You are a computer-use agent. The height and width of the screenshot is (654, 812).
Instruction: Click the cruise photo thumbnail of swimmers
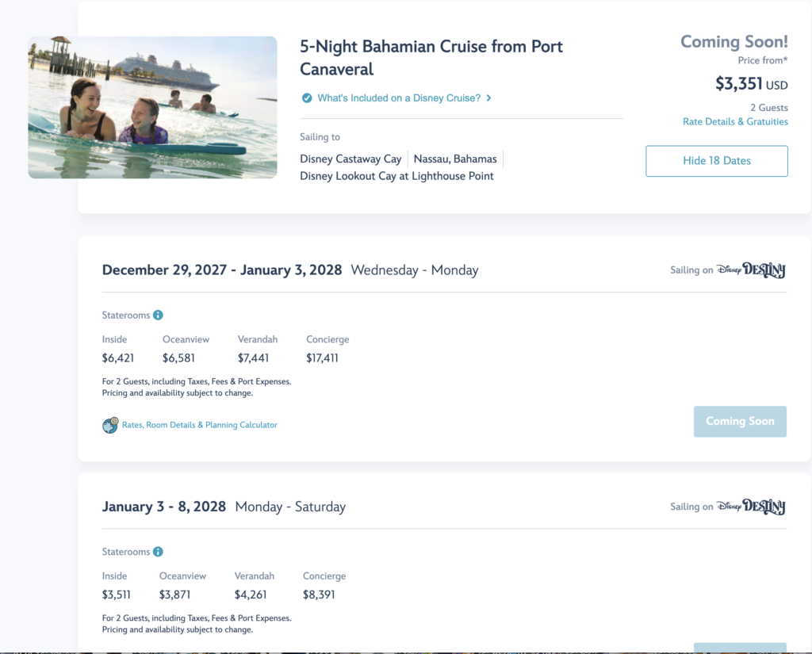click(153, 108)
